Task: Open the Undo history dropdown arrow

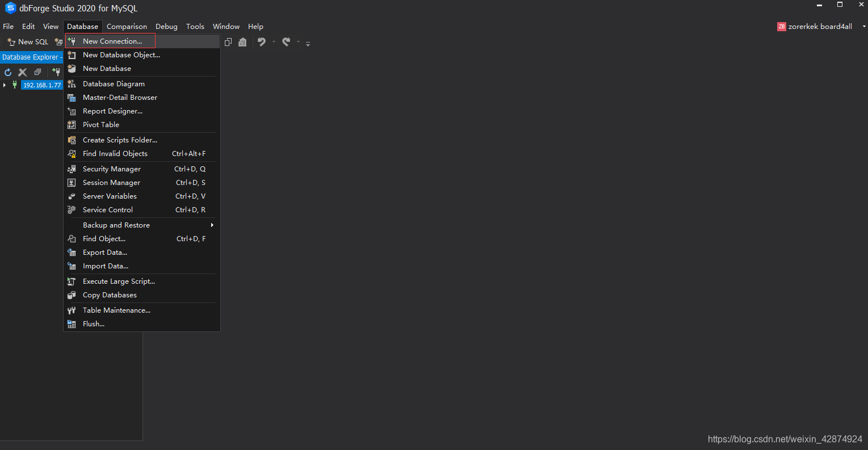Action: [274, 42]
